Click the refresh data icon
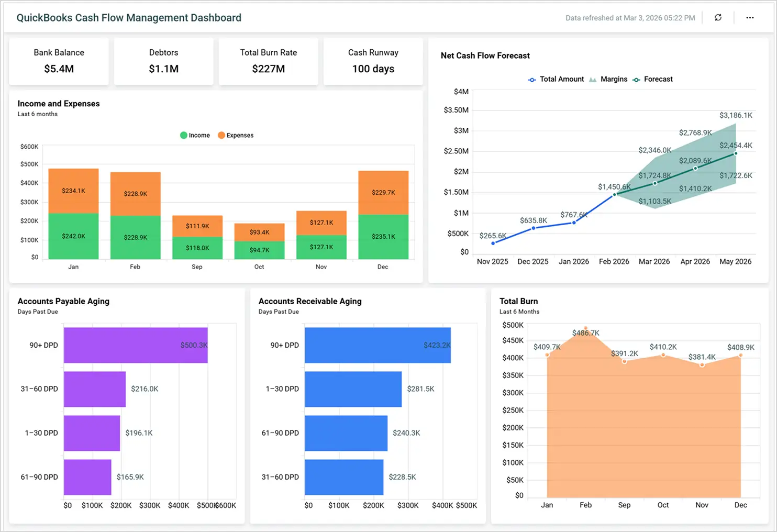777x532 pixels. [718, 17]
